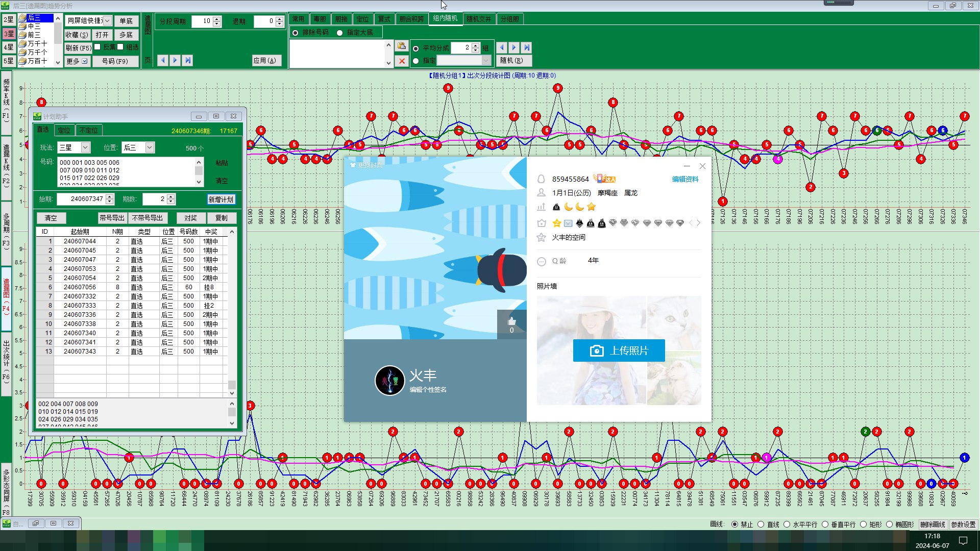Click the paste icon beside the exclusion numbers box

(x=402, y=46)
